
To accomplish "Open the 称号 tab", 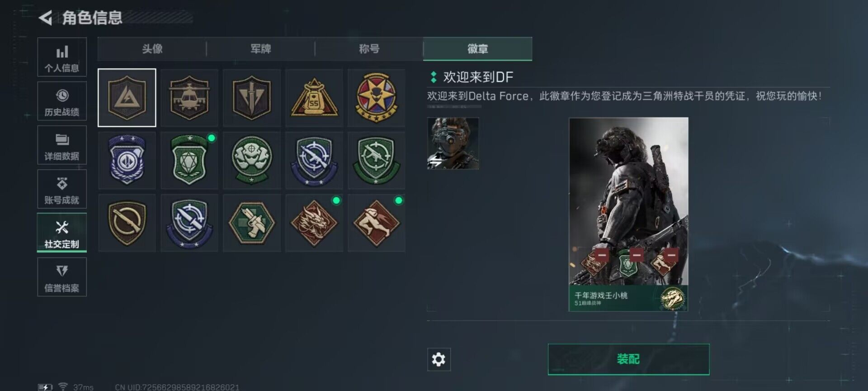I will (x=369, y=49).
